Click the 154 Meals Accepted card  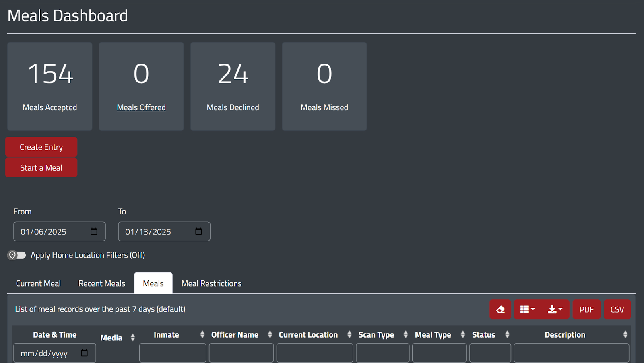point(50,87)
